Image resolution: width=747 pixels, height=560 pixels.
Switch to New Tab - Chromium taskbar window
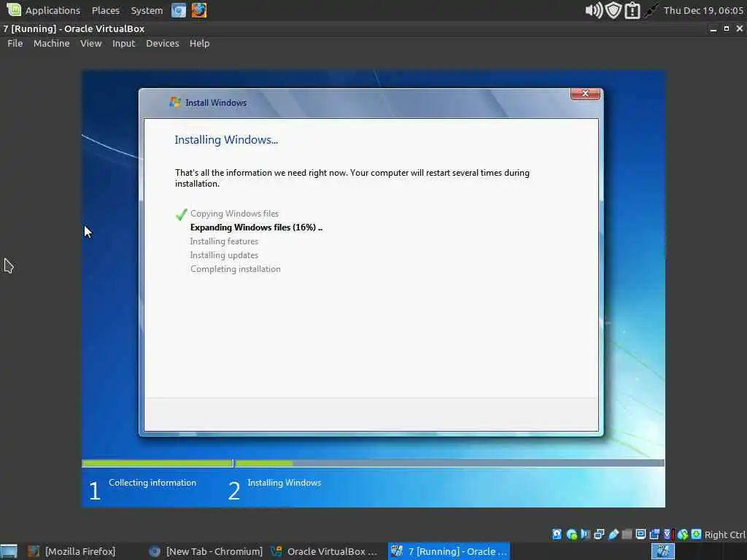click(x=205, y=551)
